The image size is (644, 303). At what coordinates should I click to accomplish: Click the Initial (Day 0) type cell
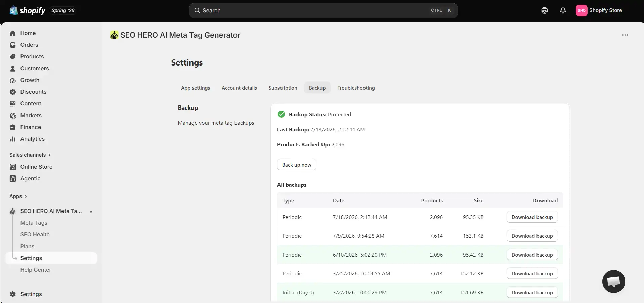298,292
